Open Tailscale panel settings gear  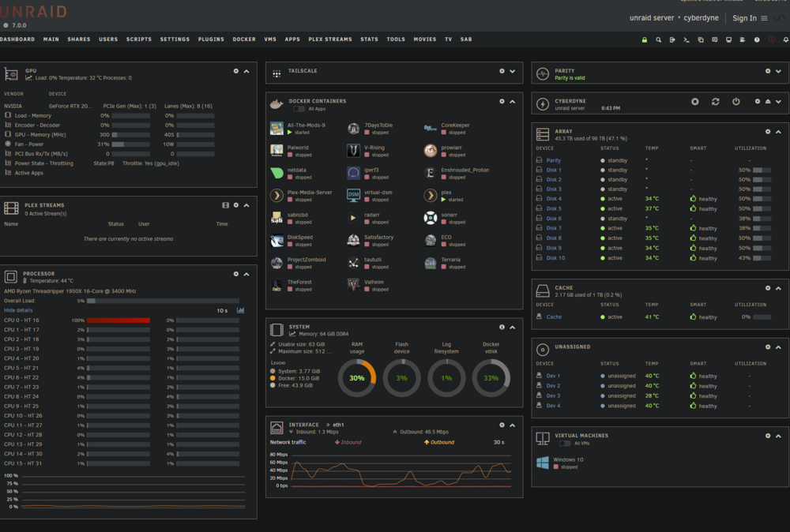[502, 71]
